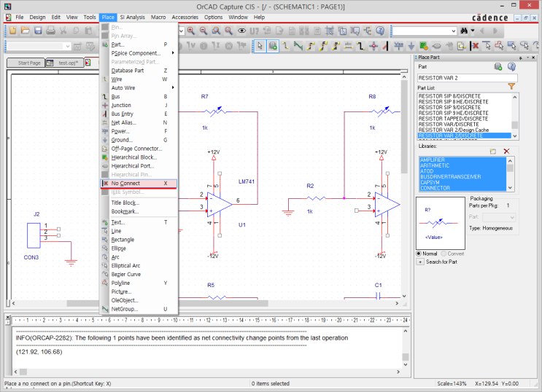Open the PSpice Component submenu
The width and height of the screenshot is (542, 392).
[139, 53]
